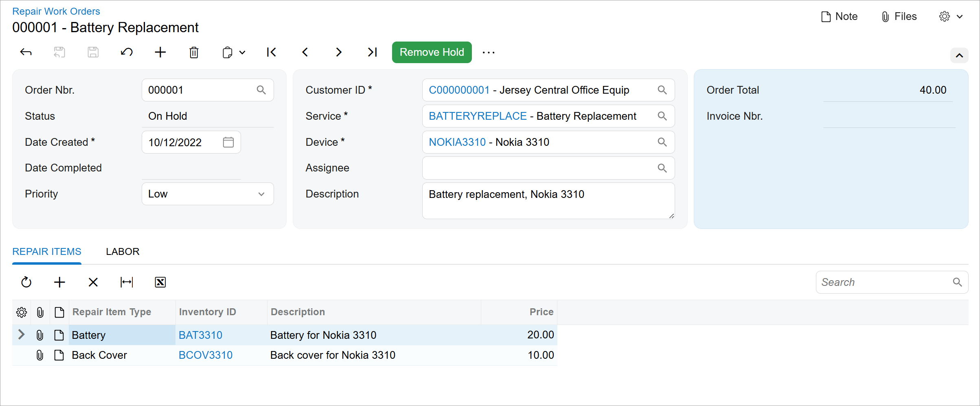Open the Priority dropdown
The height and width of the screenshot is (406, 980).
tap(261, 194)
